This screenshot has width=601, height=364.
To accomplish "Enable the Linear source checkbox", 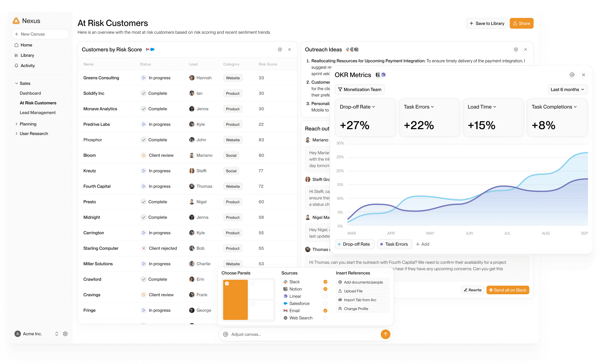I will click(325, 296).
